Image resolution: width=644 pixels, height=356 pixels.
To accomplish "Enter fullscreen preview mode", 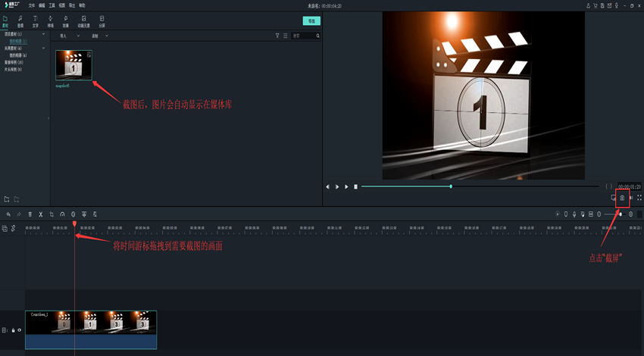I will point(639,198).
